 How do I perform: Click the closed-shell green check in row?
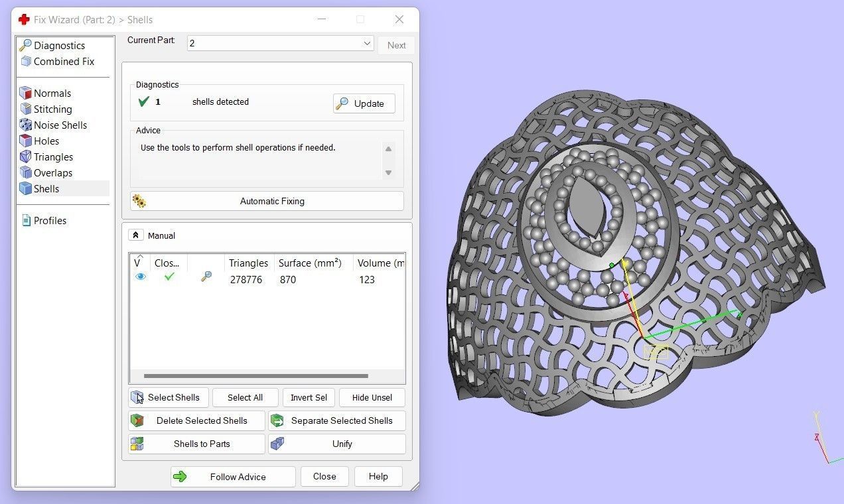(x=169, y=277)
